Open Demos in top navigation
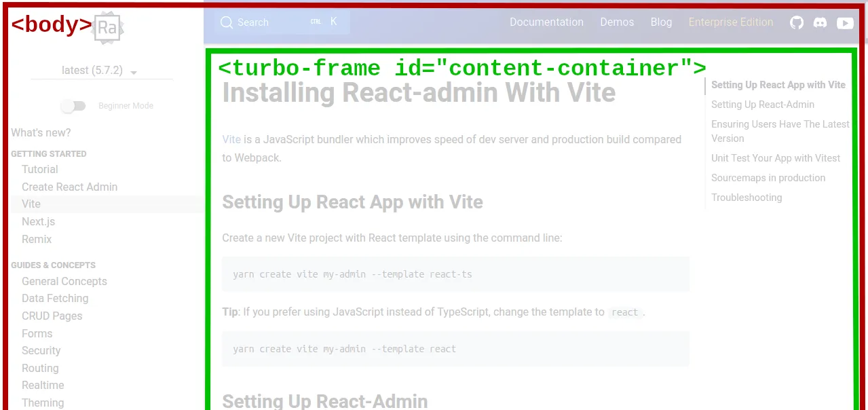 617,22
